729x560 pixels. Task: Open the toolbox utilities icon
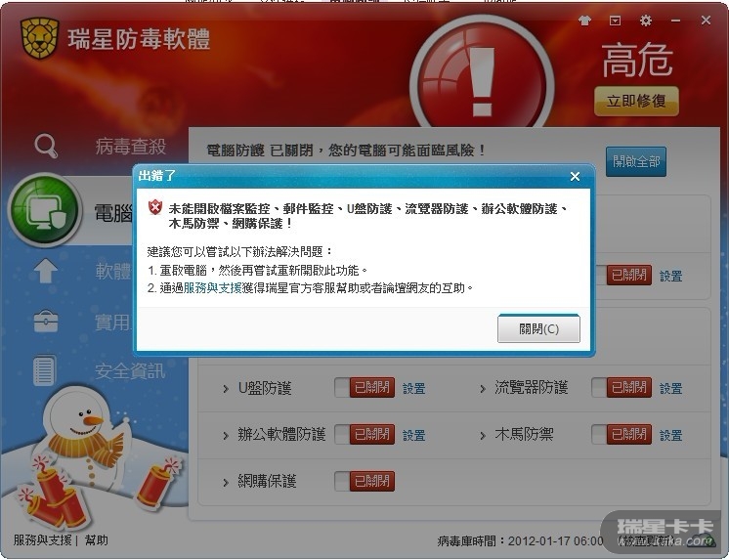tap(46, 321)
